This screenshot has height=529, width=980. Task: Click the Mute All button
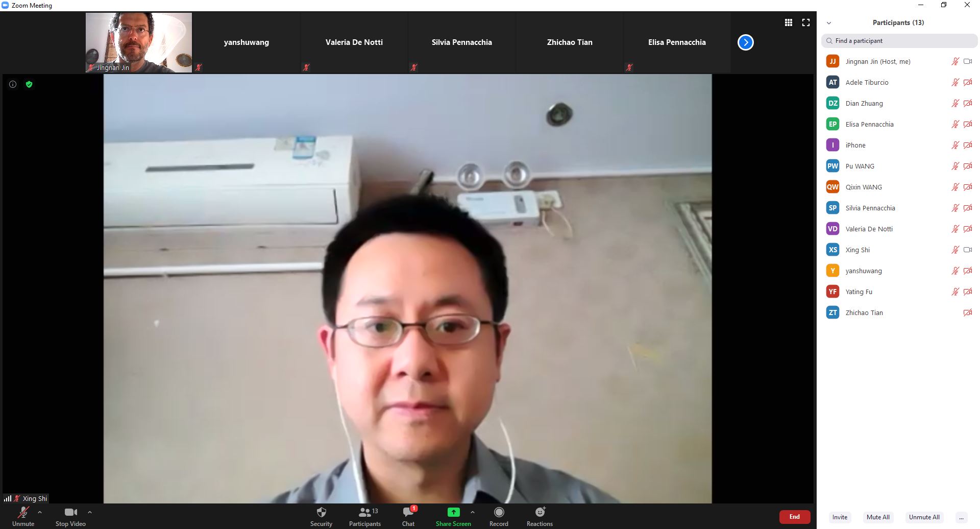pyautogui.click(x=878, y=517)
